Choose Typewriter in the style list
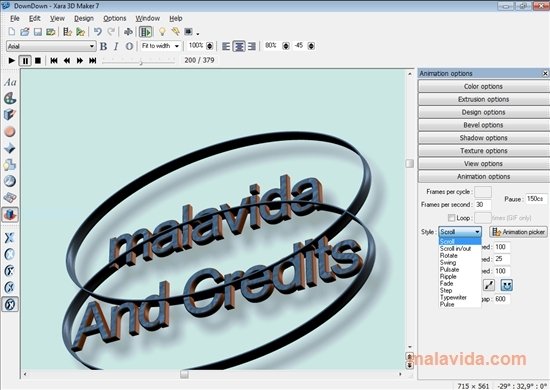 coord(460,297)
